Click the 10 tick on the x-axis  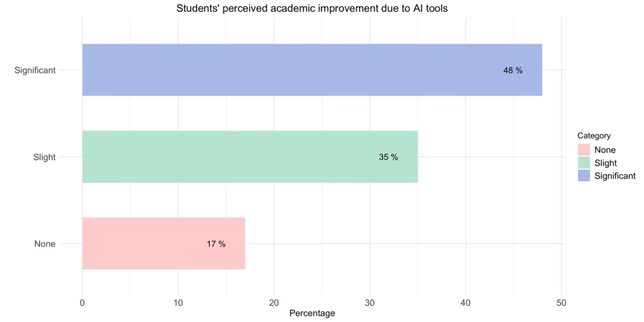tap(178, 303)
